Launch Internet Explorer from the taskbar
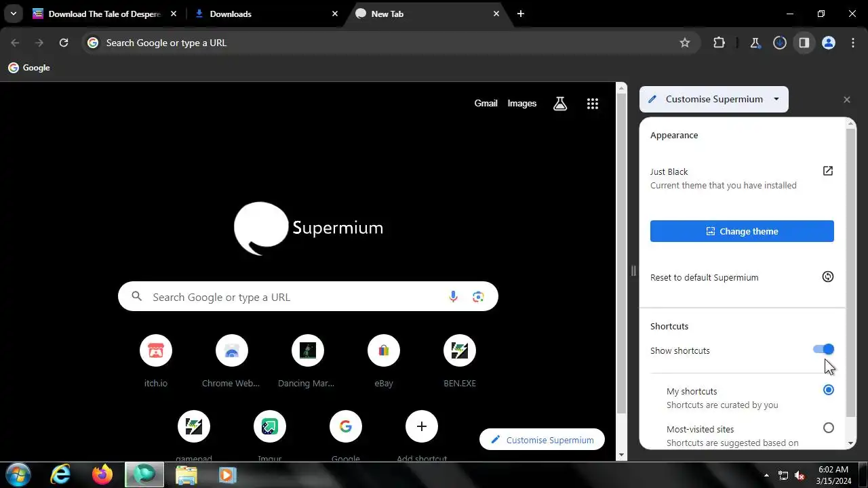This screenshot has height=488, width=868. [x=60, y=475]
